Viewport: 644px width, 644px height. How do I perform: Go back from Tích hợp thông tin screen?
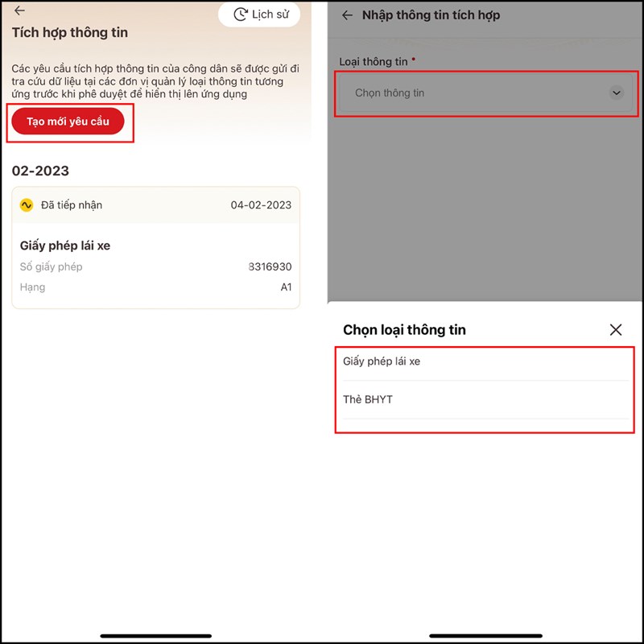tap(19, 10)
